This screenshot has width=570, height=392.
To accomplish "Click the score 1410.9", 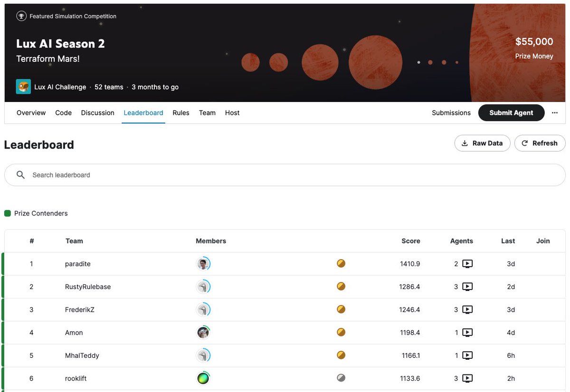I will point(410,264).
